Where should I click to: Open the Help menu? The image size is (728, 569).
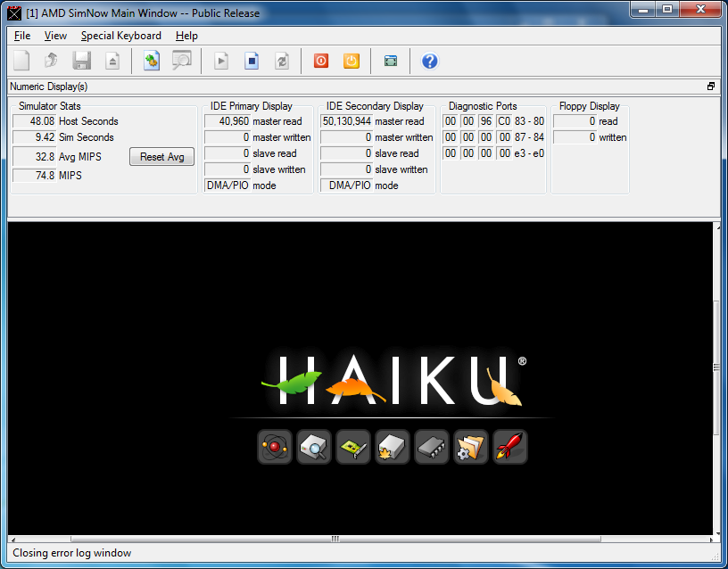click(186, 36)
